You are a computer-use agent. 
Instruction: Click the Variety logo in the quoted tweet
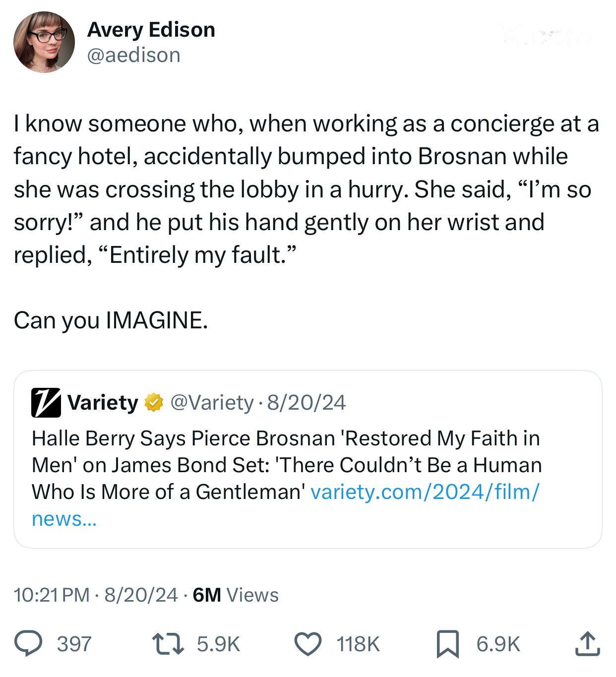coord(46,402)
